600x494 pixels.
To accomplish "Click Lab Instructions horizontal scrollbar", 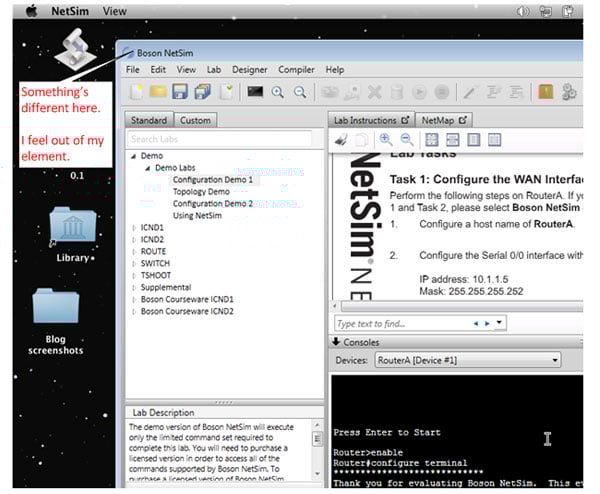I will pos(461,306).
